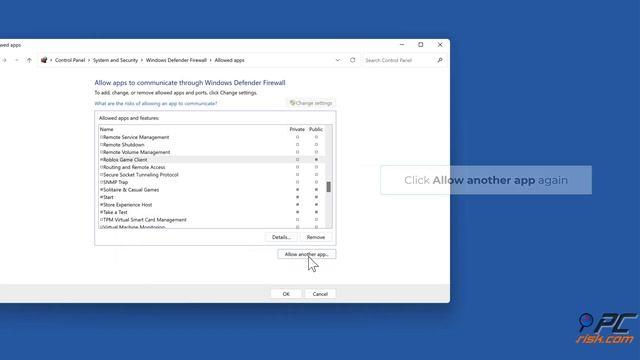Image resolution: width=640 pixels, height=360 pixels.
Task: Click the allowed apps list scrollbar thumb
Action: [329, 187]
